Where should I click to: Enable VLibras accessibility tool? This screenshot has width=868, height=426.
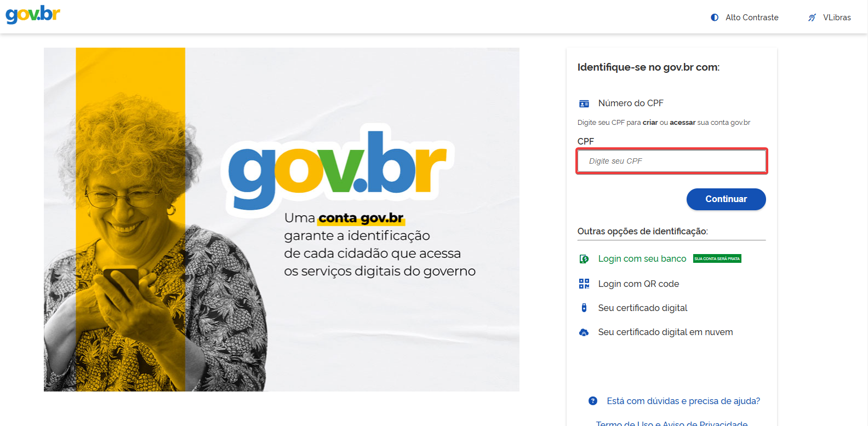830,18
